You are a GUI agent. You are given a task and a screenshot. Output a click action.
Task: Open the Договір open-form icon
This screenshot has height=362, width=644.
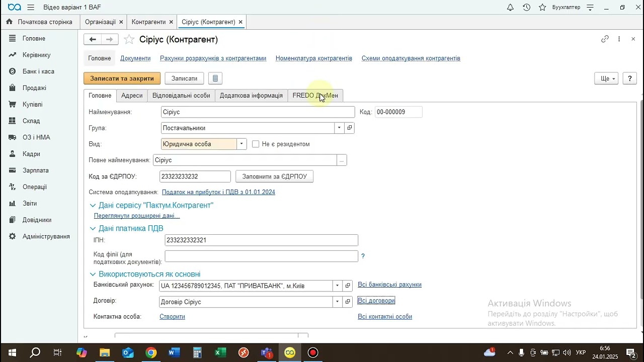pyautogui.click(x=348, y=302)
